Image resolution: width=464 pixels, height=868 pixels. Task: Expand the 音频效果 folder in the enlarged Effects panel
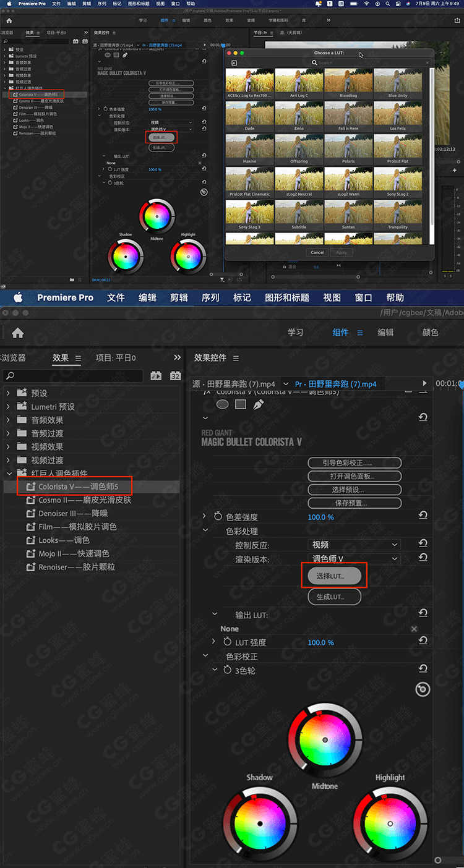click(8, 420)
